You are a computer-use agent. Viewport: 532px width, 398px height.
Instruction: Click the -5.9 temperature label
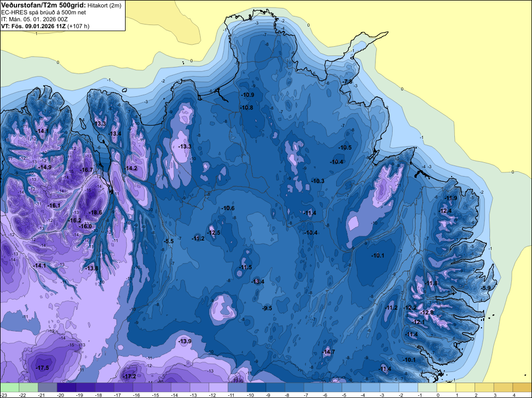[x=486, y=288]
